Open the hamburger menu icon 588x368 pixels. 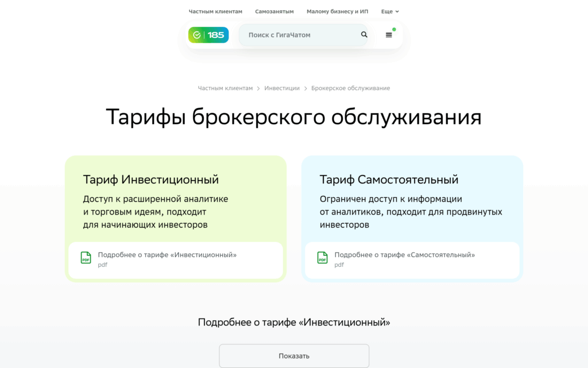point(389,35)
